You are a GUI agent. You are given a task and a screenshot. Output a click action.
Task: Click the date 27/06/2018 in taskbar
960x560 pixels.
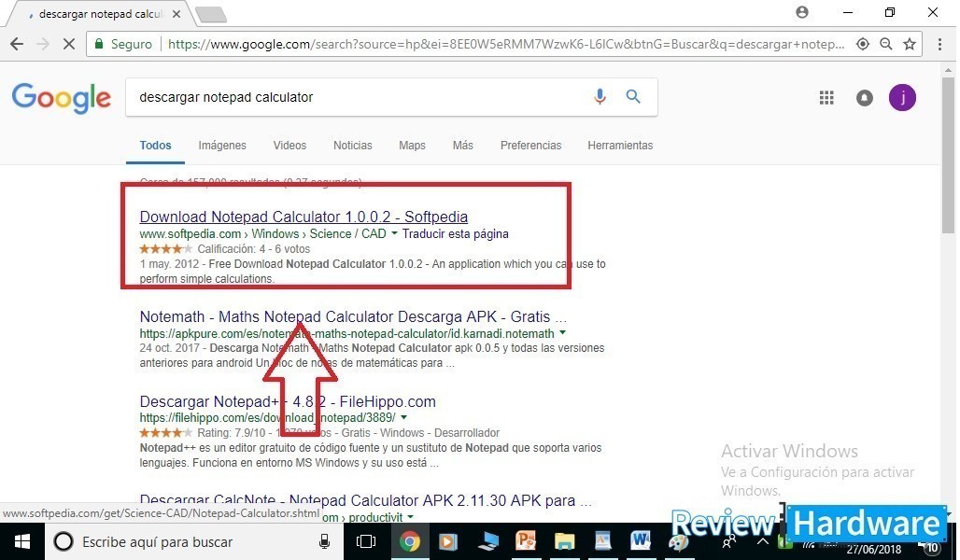tap(874, 550)
